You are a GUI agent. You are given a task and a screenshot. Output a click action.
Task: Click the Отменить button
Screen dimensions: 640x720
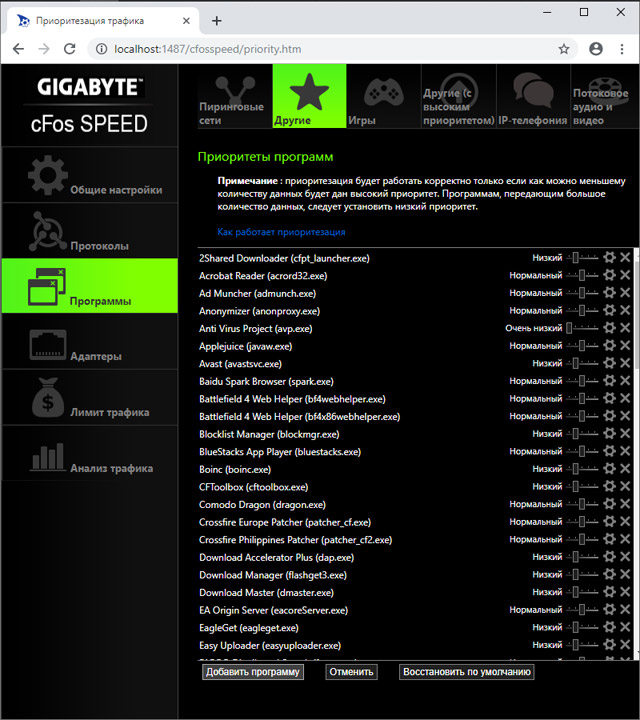pyautogui.click(x=351, y=672)
